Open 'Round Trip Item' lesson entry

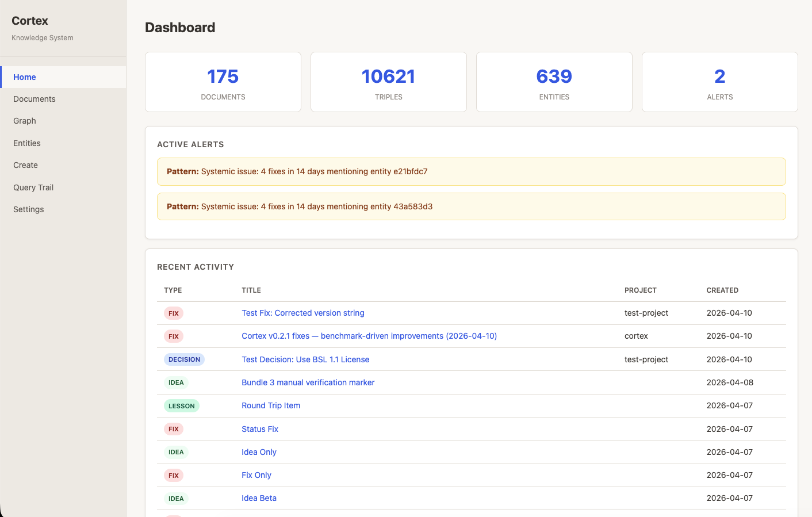tap(271, 405)
